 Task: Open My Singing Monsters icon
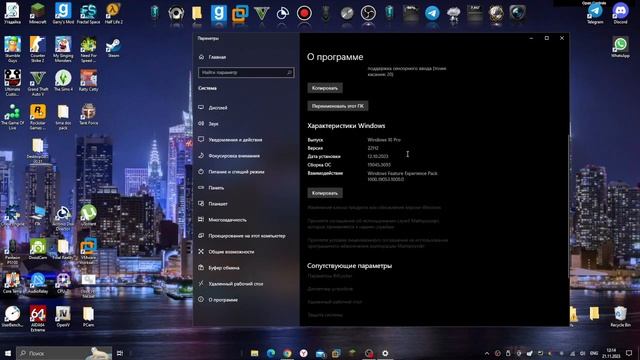point(63,49)
